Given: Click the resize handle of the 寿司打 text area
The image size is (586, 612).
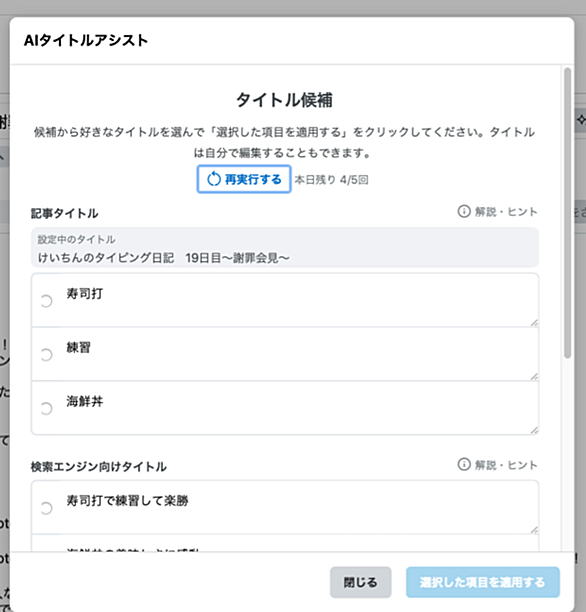Looking at the screenshot, I should tap(534, 322).
